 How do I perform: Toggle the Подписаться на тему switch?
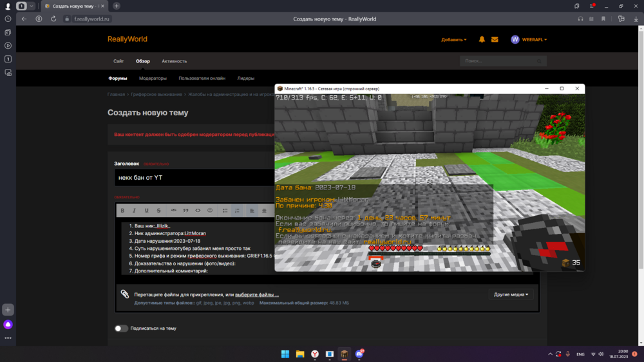(x=121, y=329)
